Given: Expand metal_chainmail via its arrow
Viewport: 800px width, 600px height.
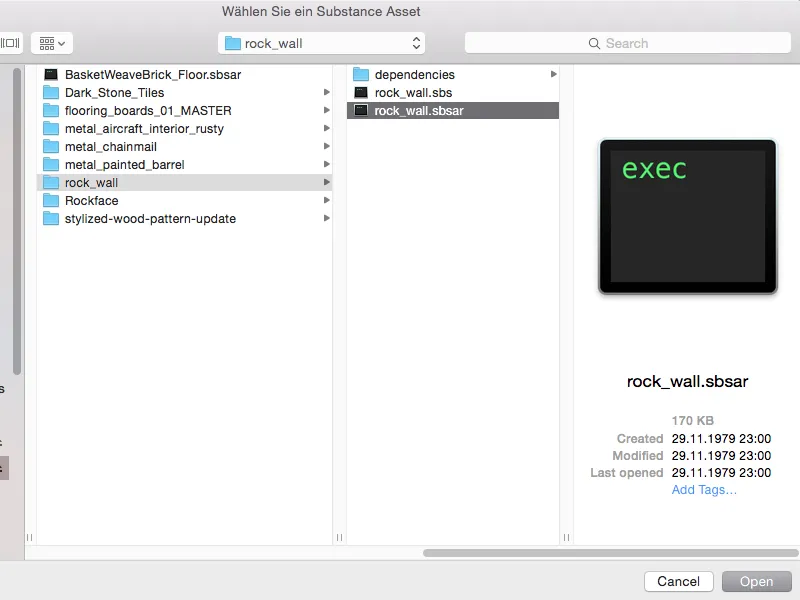Looking at the screenshot, I should click(x=327, y=146).
